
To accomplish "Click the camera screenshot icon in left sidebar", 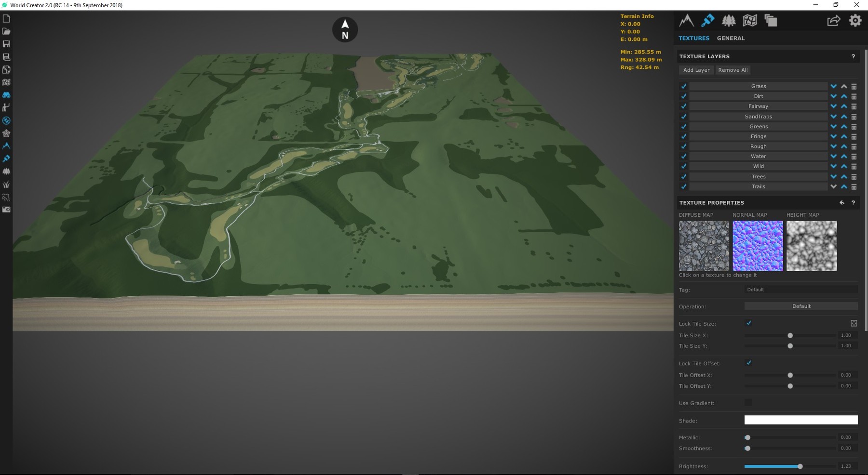I will tap(6, 210).
